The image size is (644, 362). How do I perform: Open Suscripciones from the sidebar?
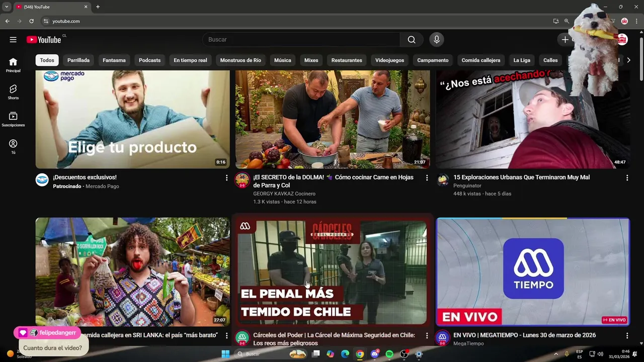(x=13, y=119)
